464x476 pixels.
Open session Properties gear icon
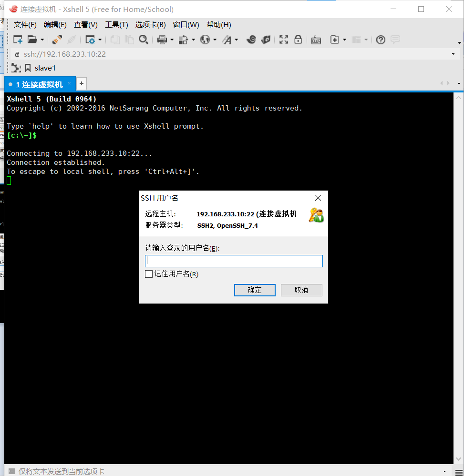click(90, 40)
